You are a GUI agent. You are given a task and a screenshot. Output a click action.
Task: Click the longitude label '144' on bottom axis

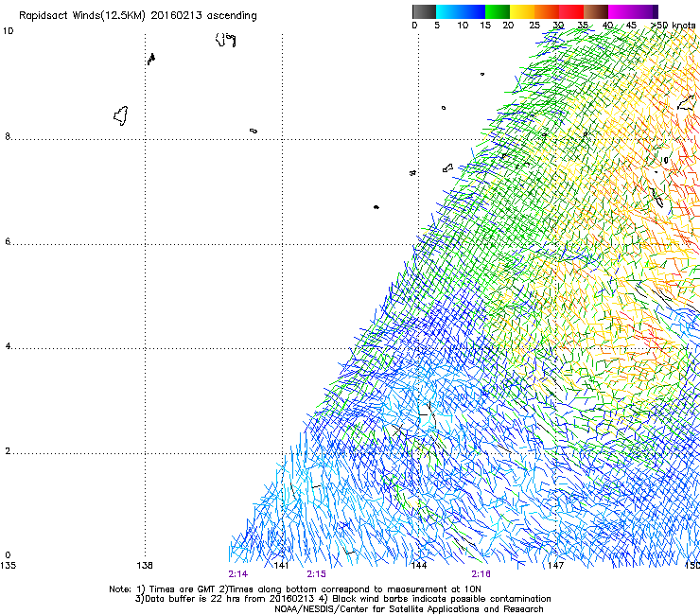point(419,566)
